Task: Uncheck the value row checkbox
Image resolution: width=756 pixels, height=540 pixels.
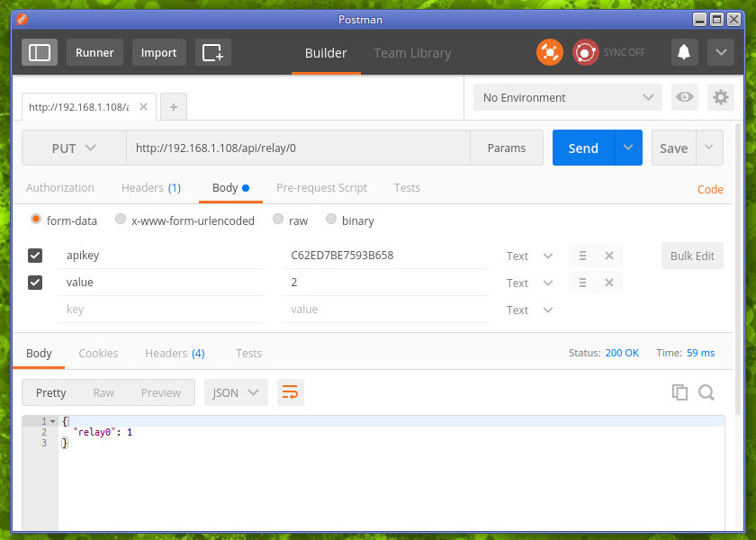Action: tap(35, 283)
